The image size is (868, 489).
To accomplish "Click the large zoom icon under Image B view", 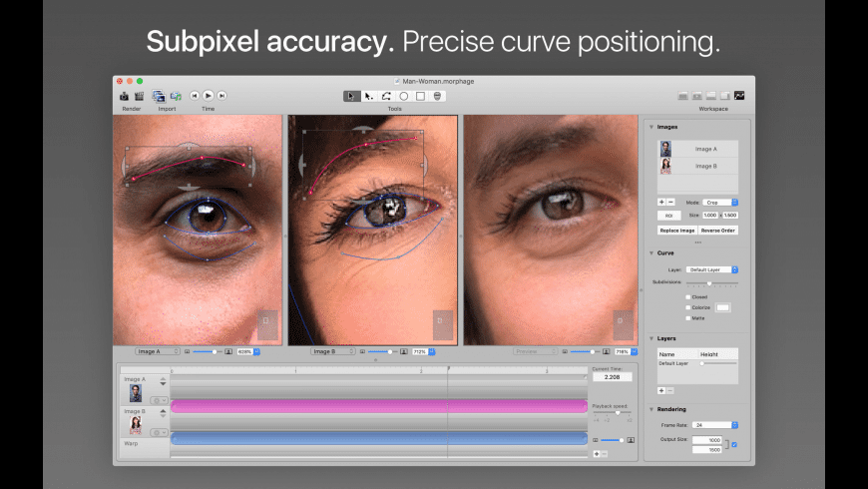I will coord(403,351).
